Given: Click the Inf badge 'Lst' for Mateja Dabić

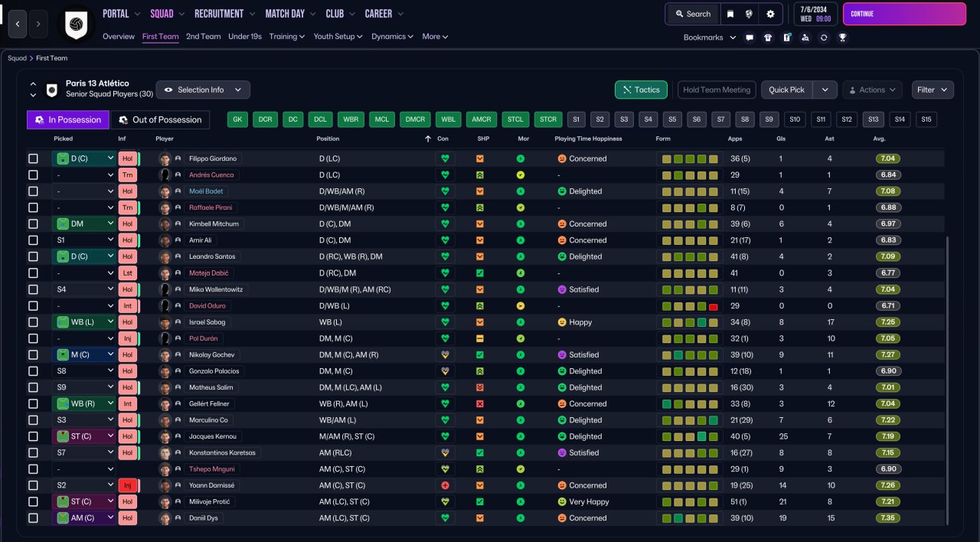Looking at the screenshot, I should pyautogui.click(x=127, y=273).
